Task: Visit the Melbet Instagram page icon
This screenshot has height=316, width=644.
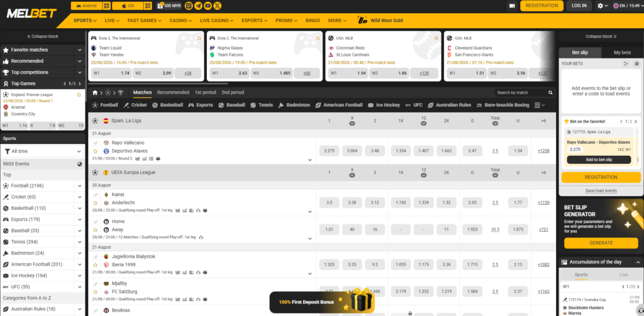Action: [x=189, y=6]
